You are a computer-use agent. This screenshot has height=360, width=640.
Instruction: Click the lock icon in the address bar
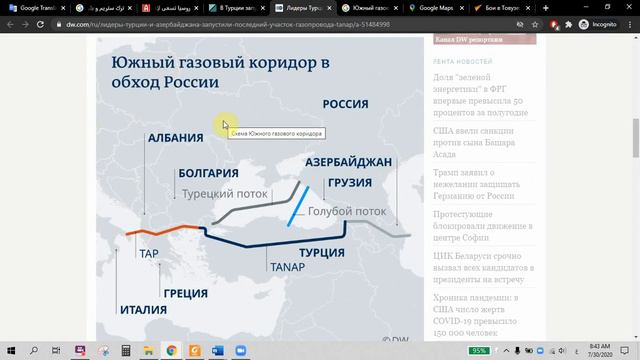click(x=59, y=24)
